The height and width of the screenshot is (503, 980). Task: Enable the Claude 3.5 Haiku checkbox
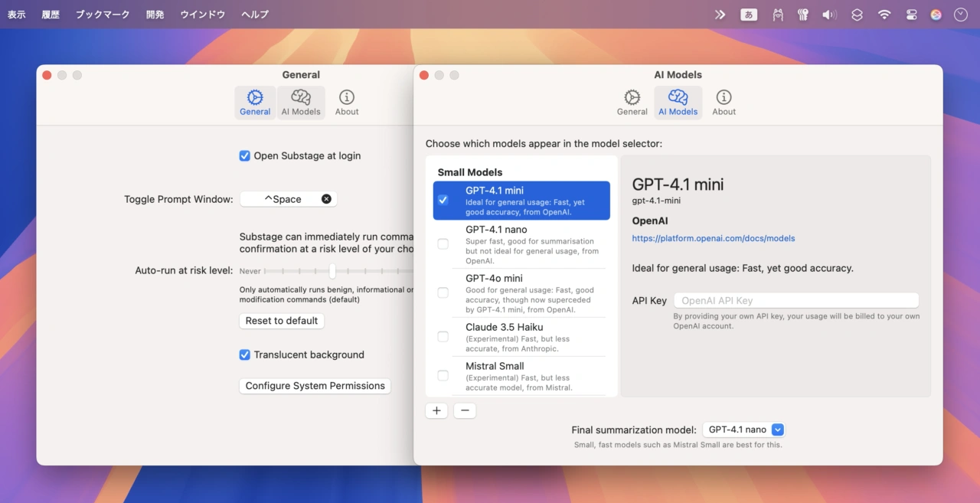(x=443, y=337)
